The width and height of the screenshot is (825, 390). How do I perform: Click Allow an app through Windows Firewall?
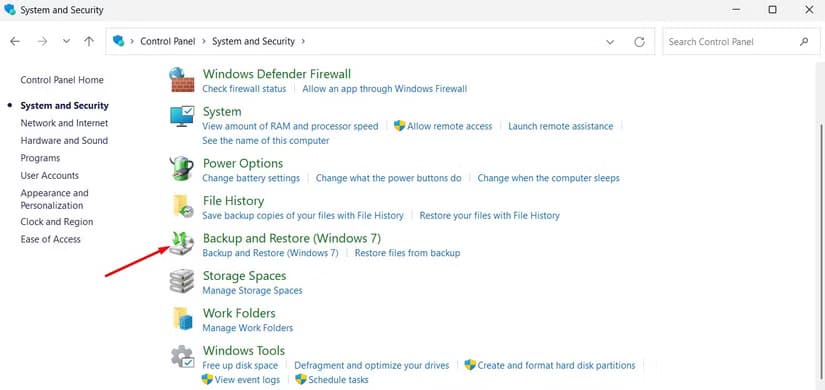[x=385, y=89]
